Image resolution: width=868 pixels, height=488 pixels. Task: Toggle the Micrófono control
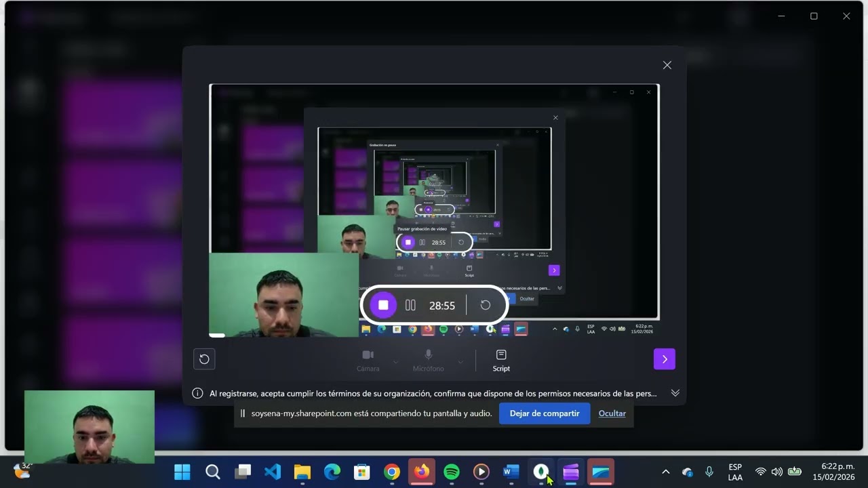click(428, 361)
